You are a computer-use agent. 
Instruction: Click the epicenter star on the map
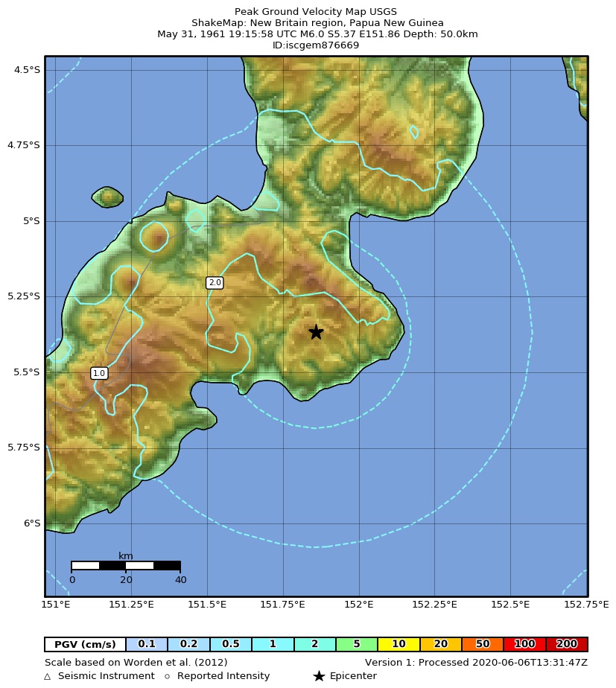tap(316, 332)
